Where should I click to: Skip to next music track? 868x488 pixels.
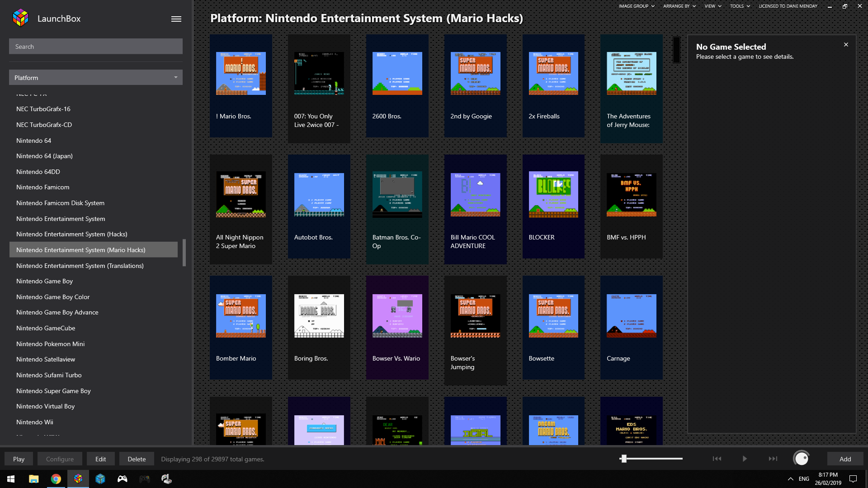773,459
